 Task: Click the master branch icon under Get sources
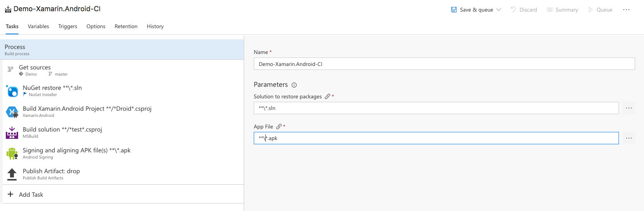click(50, 74)
